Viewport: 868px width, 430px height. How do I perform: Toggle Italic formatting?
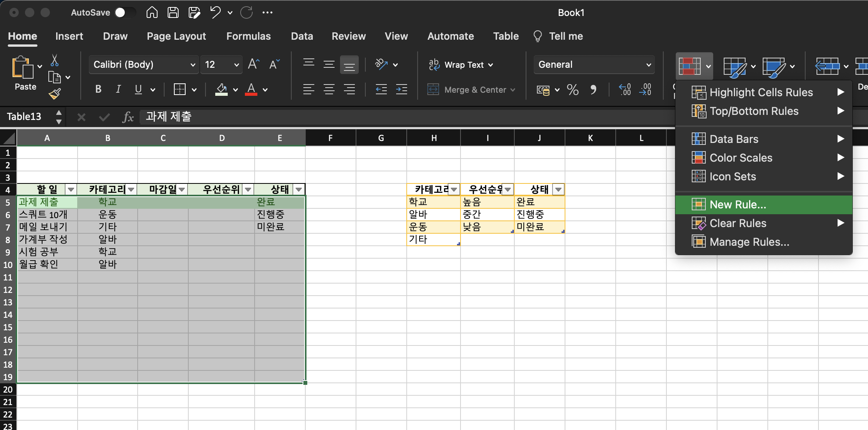click(118, 90)
